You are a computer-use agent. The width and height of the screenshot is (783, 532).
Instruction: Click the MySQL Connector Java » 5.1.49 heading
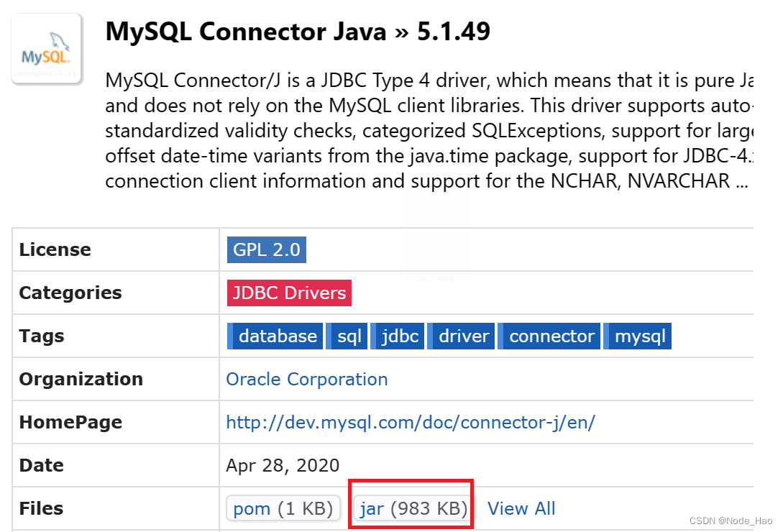tap(298, 32)
